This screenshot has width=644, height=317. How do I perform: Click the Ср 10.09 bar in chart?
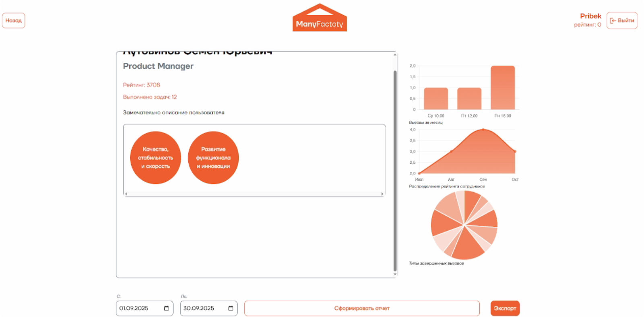(x=436, y=99)
